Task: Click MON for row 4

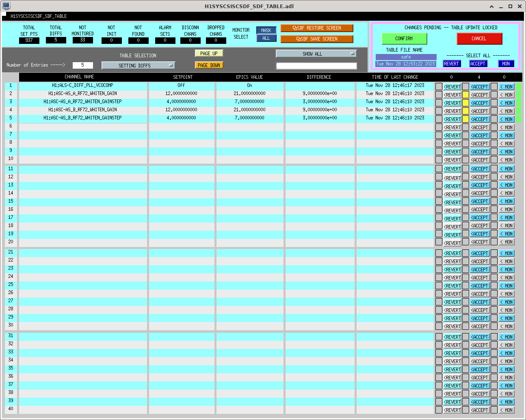Action: (507, 111)
